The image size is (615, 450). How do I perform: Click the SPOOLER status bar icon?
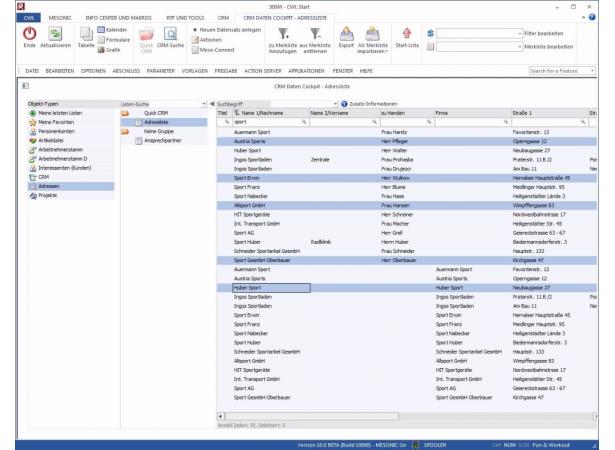point(416,445)
